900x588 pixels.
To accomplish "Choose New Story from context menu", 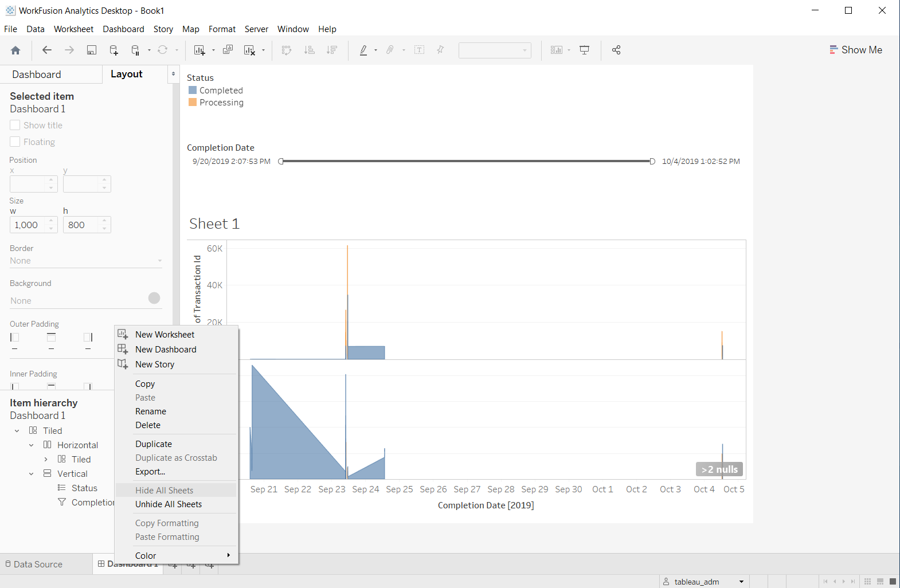I will (x=177, y=364).
